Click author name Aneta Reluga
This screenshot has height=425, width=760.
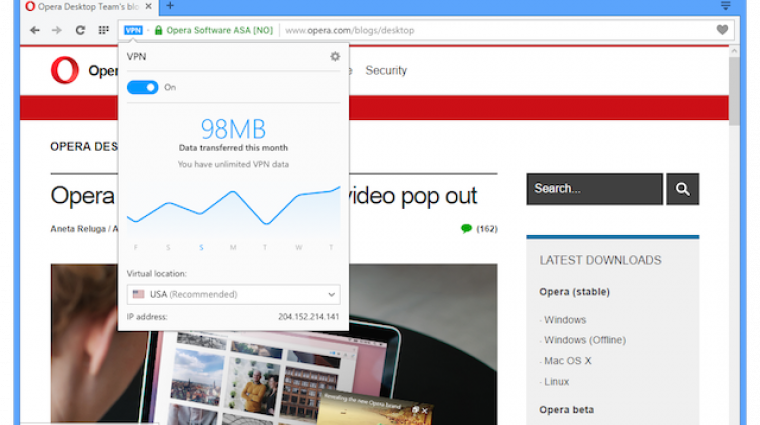tap(78, 229)
